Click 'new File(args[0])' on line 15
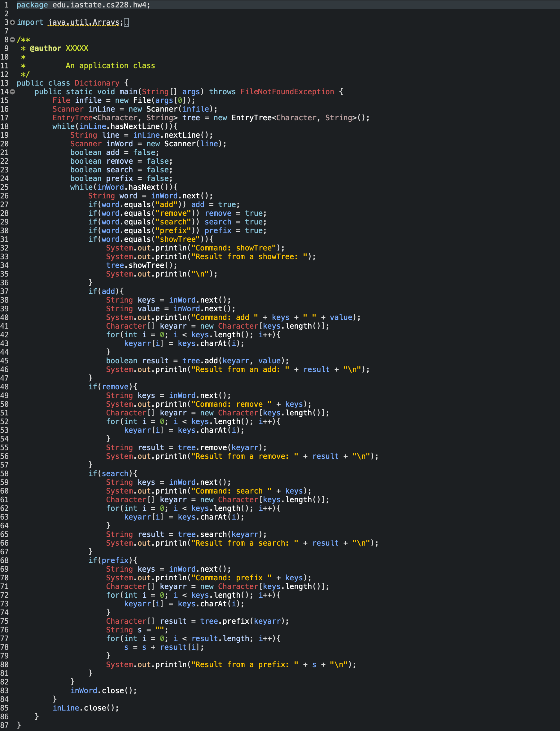 [x=153, y=100]
